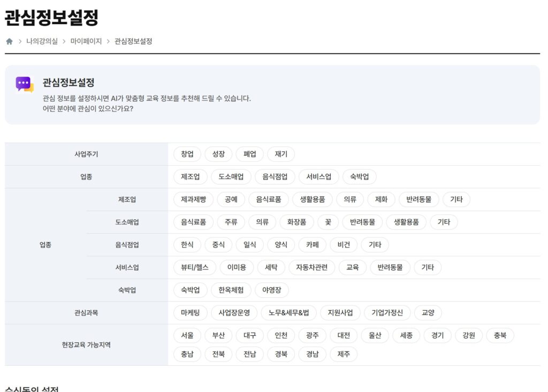Choose 반려동물 in 도소매업 row
The height and width of the screenshot is (392, 548).
tap(362, 222)
